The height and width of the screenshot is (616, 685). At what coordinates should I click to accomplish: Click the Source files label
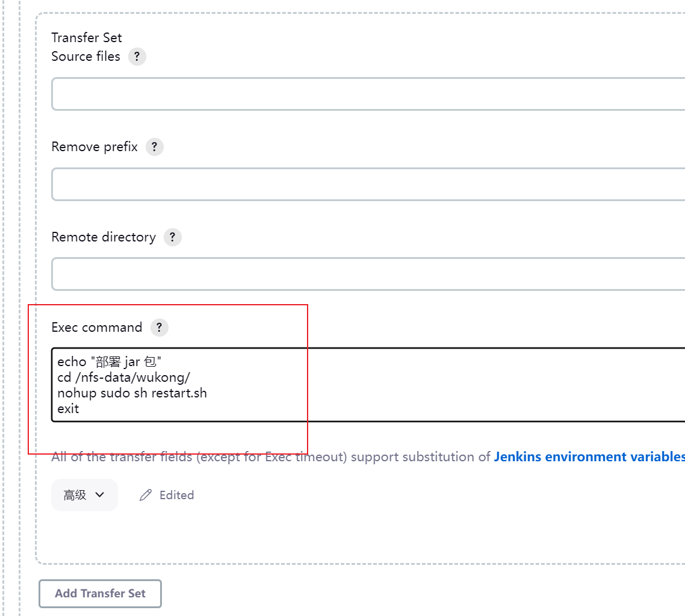85,57
